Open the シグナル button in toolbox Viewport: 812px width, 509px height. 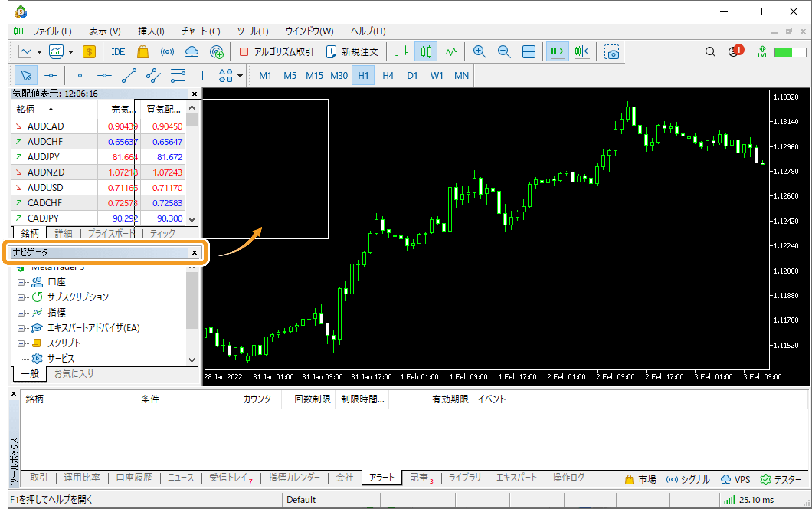688,479
